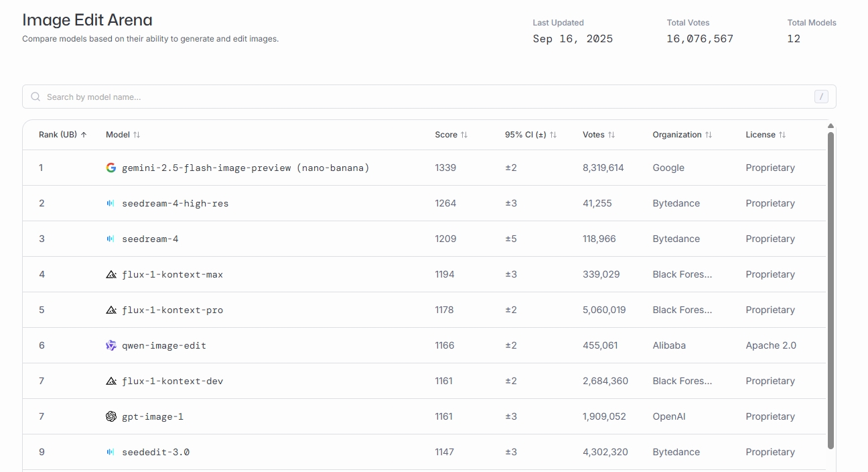Sort by Organization column header
This screenshot has width=868, height=472.
(x=682, y=135)
